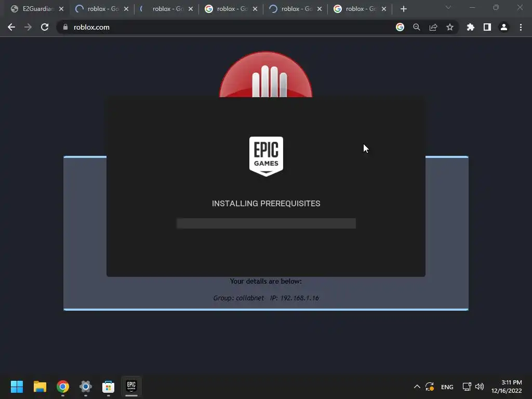Viewport: 532px width, 399px height.
Task: Click the forward navigation arrow
Action: [x=28, y=27]
